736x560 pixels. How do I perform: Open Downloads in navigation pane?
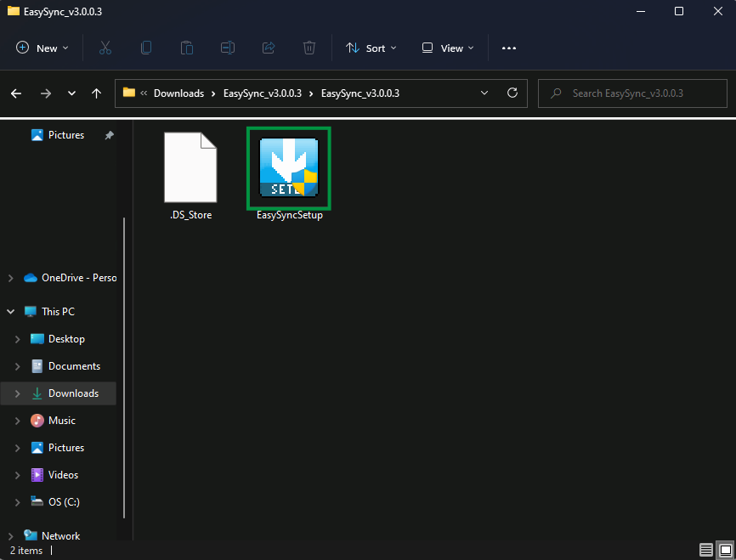point(65,393)
